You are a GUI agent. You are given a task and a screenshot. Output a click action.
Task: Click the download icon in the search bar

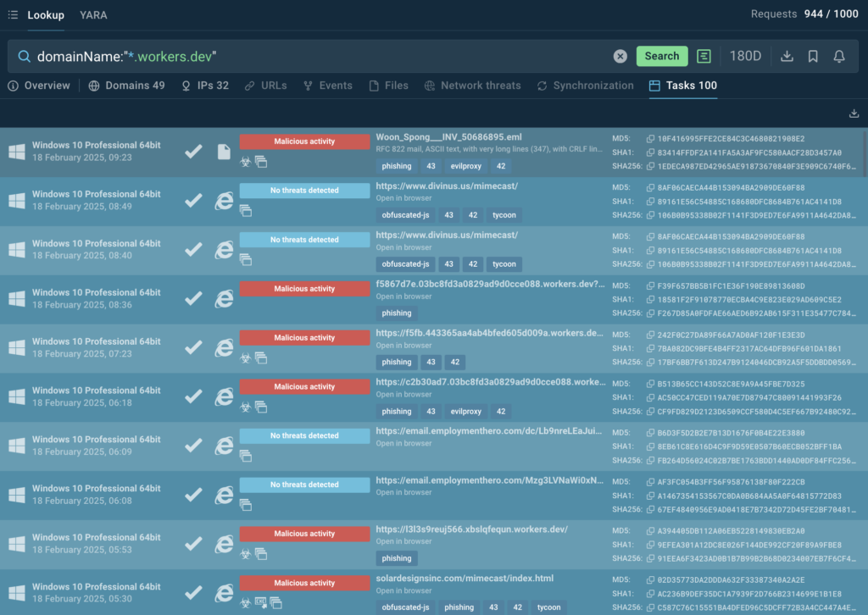[787, 56]
